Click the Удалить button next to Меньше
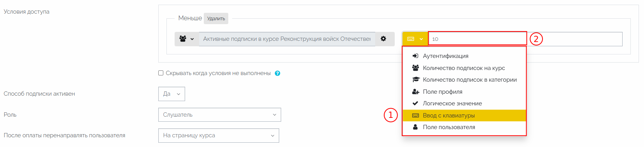 216,19
